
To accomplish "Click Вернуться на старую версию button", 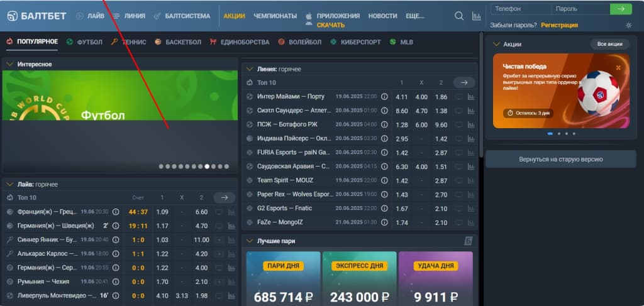I will click(561, 159).
